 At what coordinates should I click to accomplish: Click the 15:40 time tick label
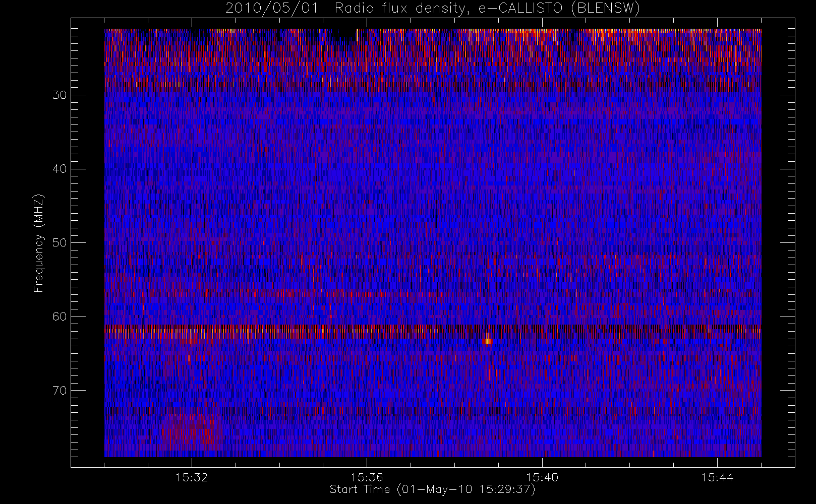pos(542,477)
